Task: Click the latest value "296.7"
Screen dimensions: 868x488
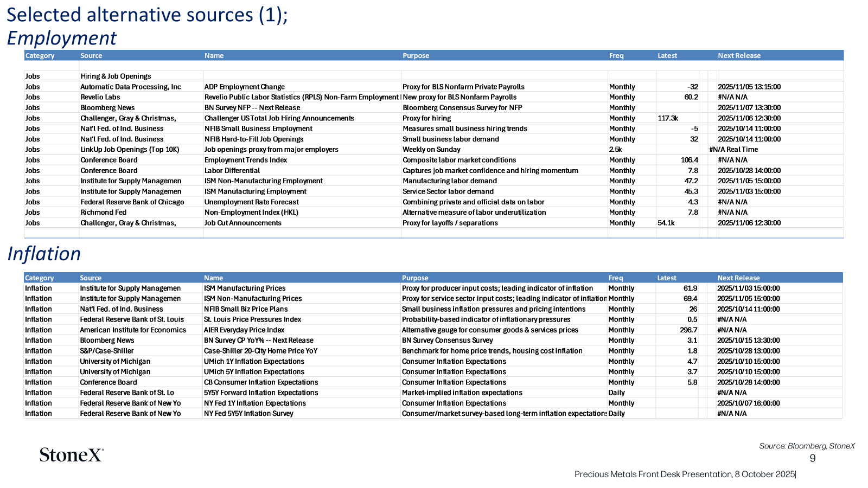Action: tap(688, 330)
